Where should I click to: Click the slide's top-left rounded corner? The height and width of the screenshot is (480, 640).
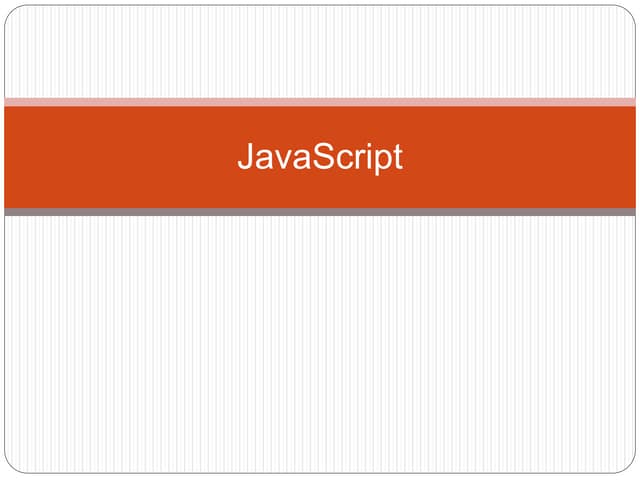click(10, 11)
